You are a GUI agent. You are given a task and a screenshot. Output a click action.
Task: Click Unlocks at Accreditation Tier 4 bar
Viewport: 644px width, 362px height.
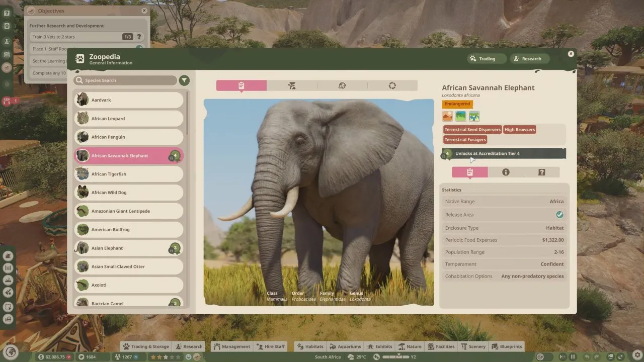point(504,153)
